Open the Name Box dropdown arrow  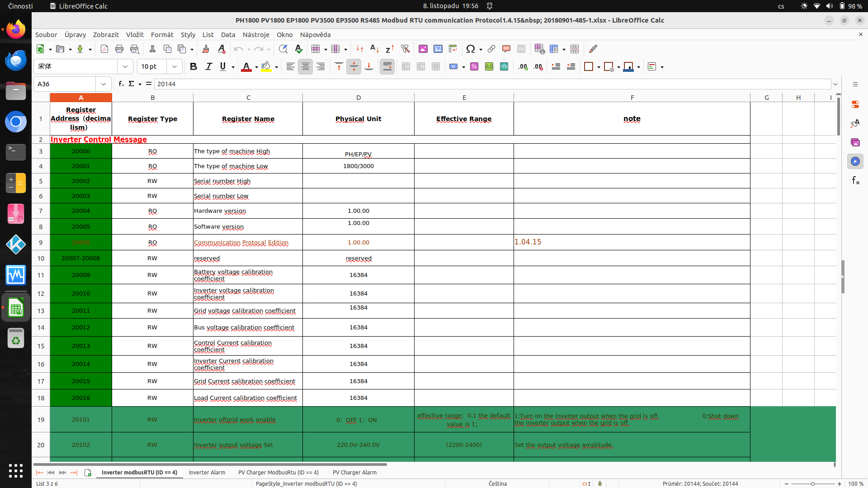[104, 84]
